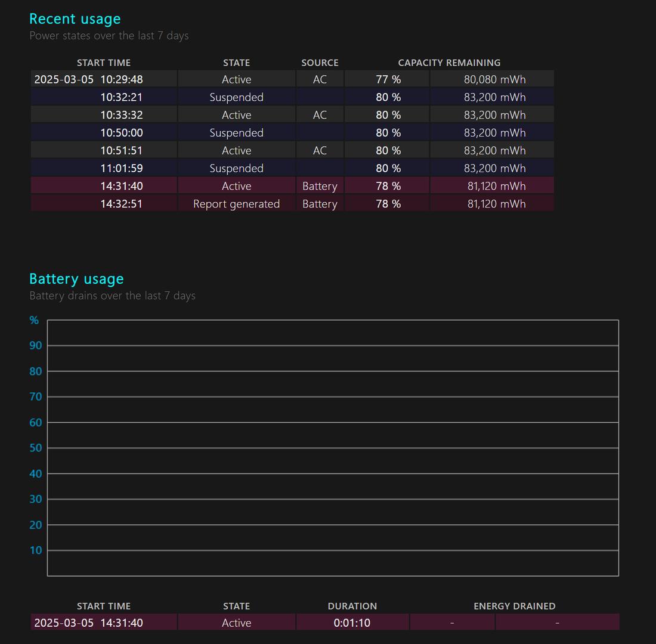Select the 0:01:10 duration value
The image size is (656, 644).
pos(352,623)
